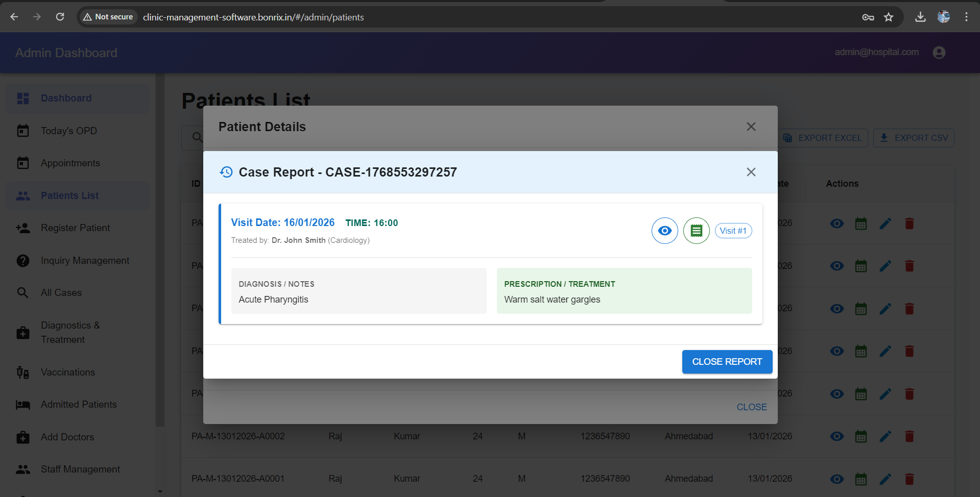Open the Vaccinations section icon
The width and height of the screenshot is (980, 497).
pyautogui.click(x=22, y=372)
